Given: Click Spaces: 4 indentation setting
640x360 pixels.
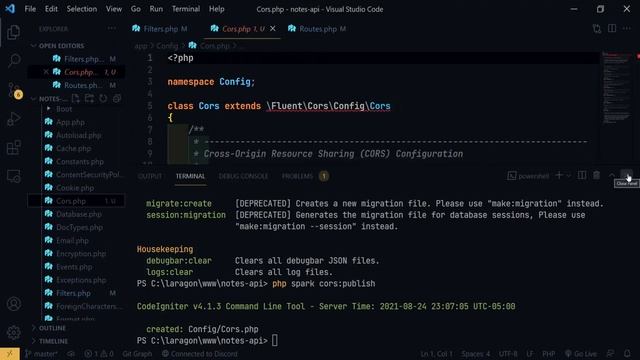Looking at the screenshot, I should (476, 354).
